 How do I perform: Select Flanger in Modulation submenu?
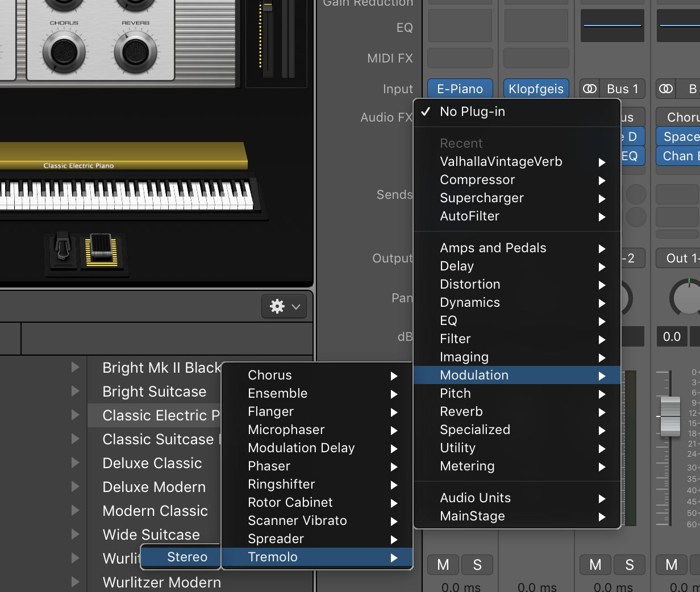pos(316,412)
